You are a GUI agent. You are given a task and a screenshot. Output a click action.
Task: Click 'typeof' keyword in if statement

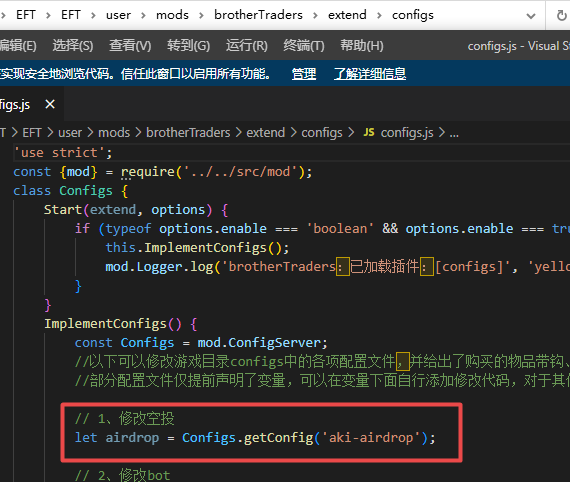pyautogui.click(x=128, y=229)
